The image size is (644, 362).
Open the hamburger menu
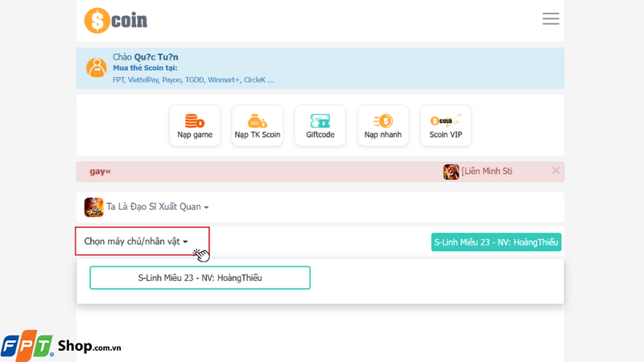[551, 19]
